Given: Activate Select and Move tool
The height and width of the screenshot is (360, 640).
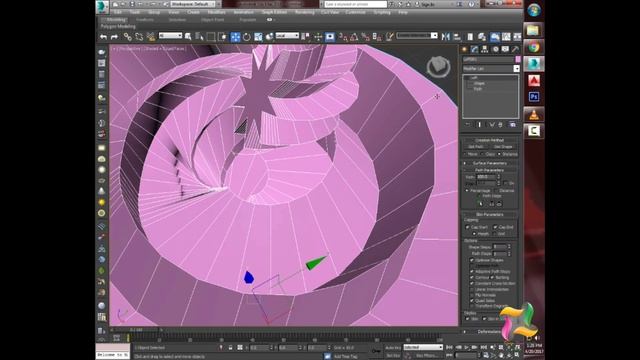Looking at the screenshot, I should (x=236, y=37).
